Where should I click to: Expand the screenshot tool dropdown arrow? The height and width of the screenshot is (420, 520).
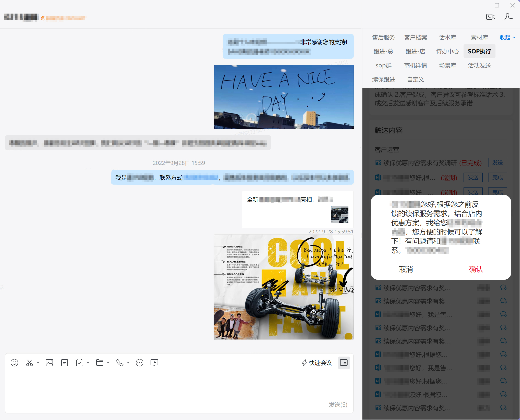click(x=38, y=362)
